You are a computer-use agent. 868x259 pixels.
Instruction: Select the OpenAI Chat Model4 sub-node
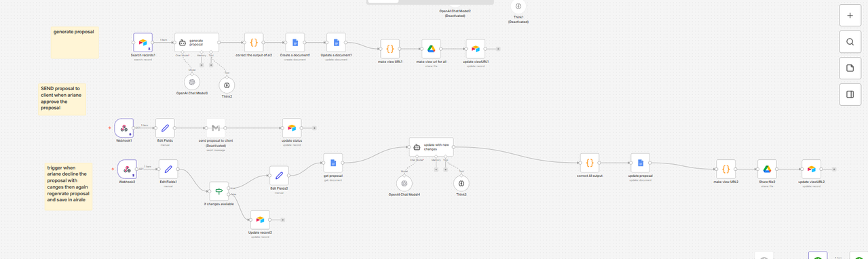(x=404, y=183)
